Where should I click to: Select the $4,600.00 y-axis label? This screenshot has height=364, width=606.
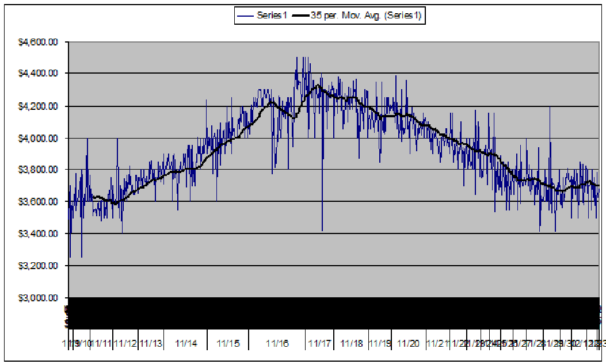pyautogui.click(x=38, y=42)
